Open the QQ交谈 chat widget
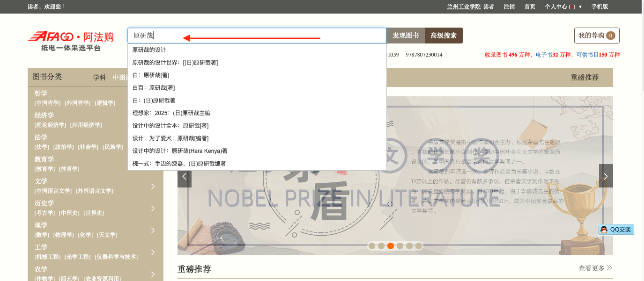The width and height of the screenshot is (644, 281). (616, 230)
